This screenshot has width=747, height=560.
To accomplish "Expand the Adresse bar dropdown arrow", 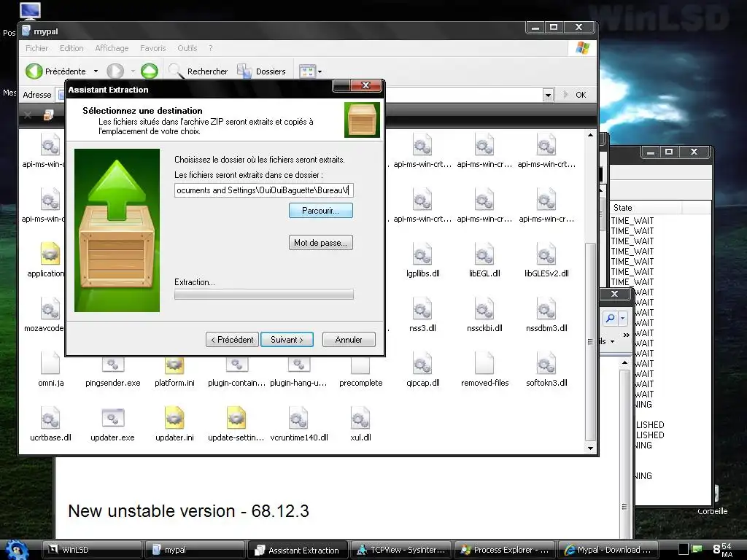I will [548, 95].
